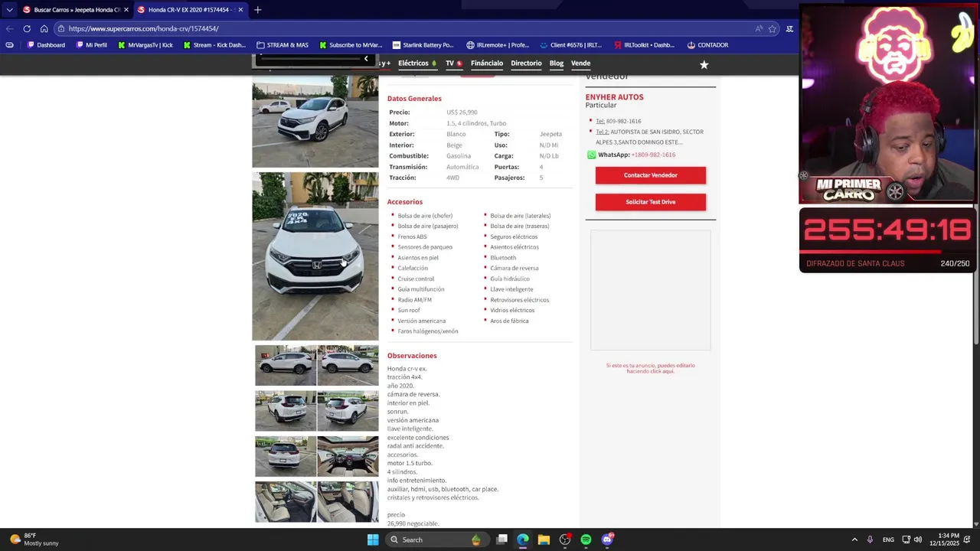Reload the page with the refresh icon
This screenshot has width=980, height=551.
(x=27, y=28)
